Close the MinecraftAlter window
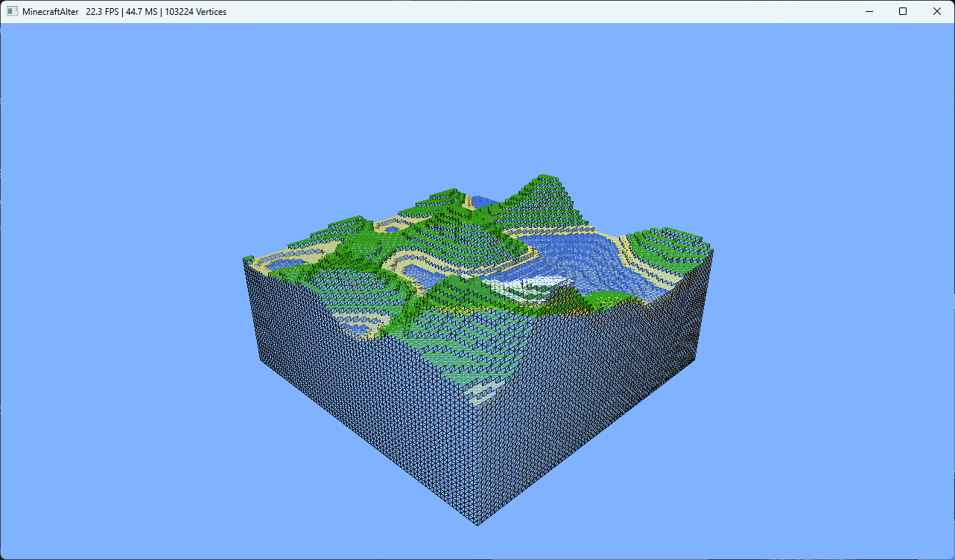Viewport: 955px width, 560px height. coord(937,11)
